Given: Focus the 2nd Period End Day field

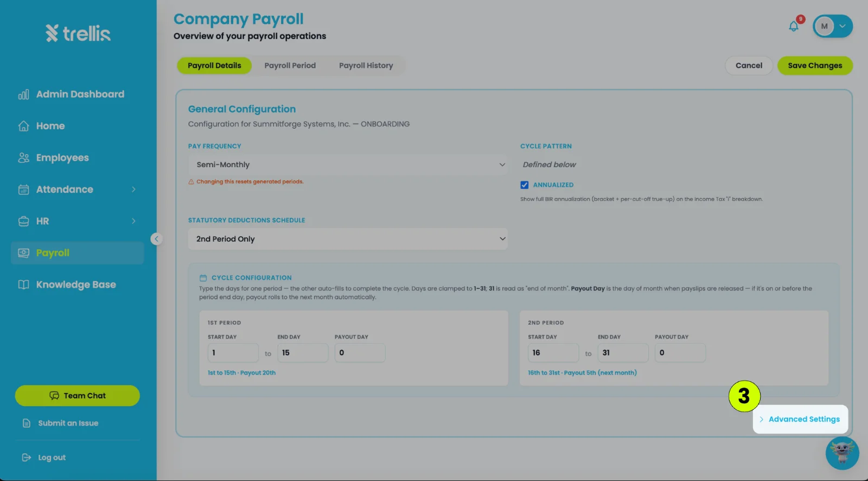Looking at the screenshot, I should point(623,353).
